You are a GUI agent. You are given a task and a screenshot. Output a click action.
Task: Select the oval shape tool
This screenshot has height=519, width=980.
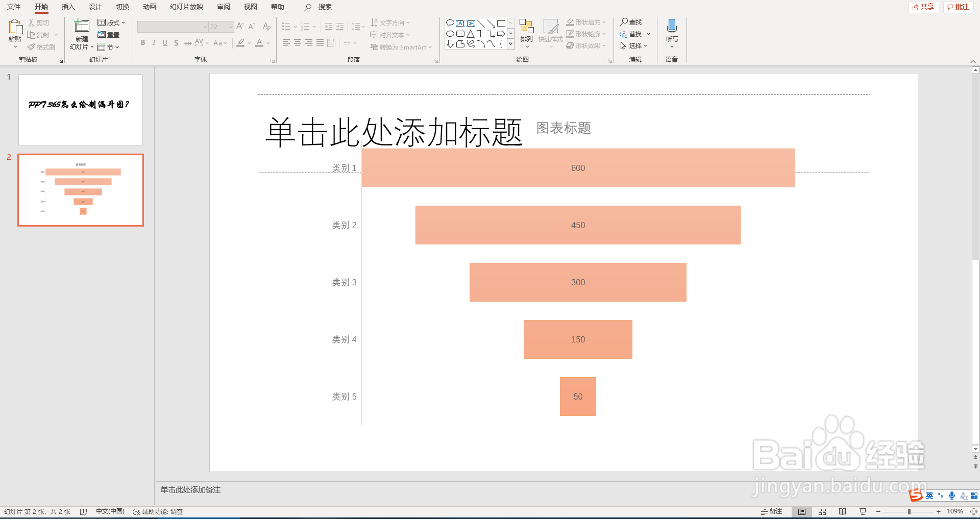[x=450, y=34]
